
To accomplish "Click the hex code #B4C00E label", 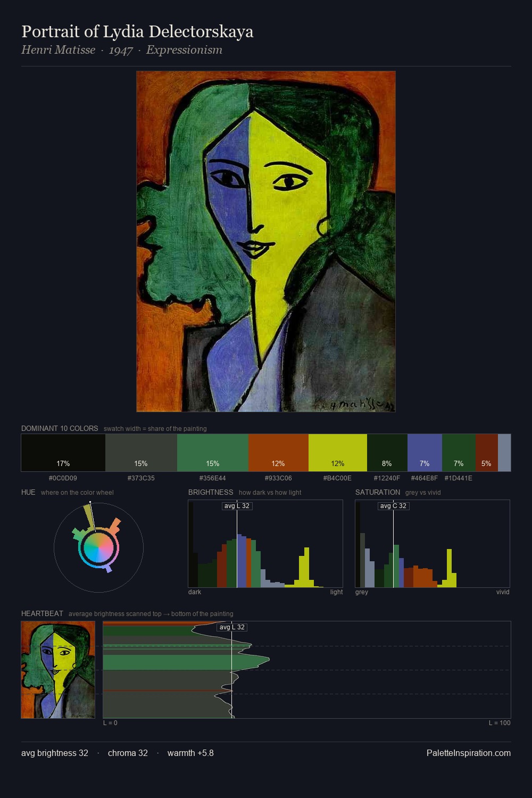I will tap(337, 478).
